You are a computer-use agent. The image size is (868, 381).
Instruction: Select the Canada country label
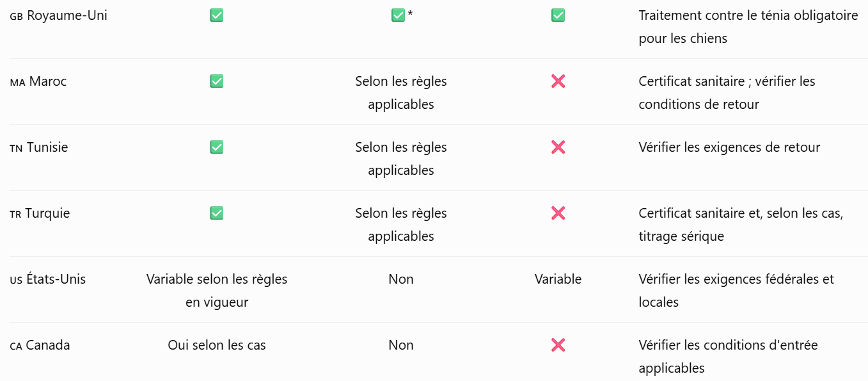pyautogui.click(x=40, y=345)
